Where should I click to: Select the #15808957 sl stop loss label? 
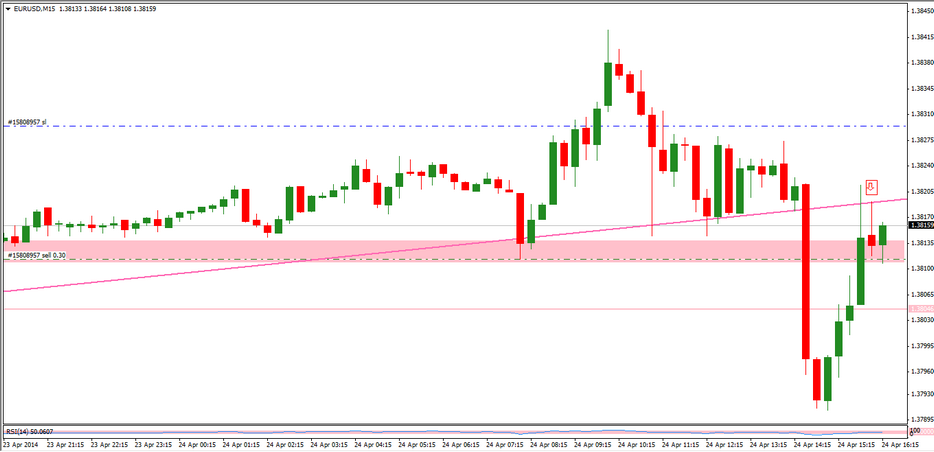[x=28, y=122]
